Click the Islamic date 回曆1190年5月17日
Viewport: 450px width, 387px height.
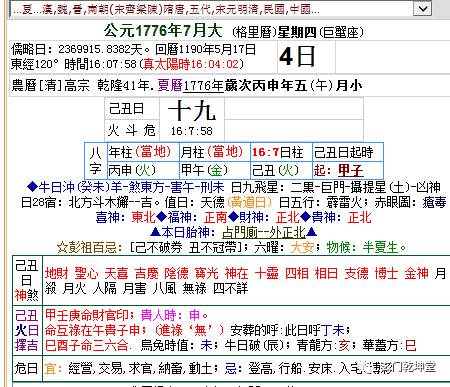tap(205, 50)
